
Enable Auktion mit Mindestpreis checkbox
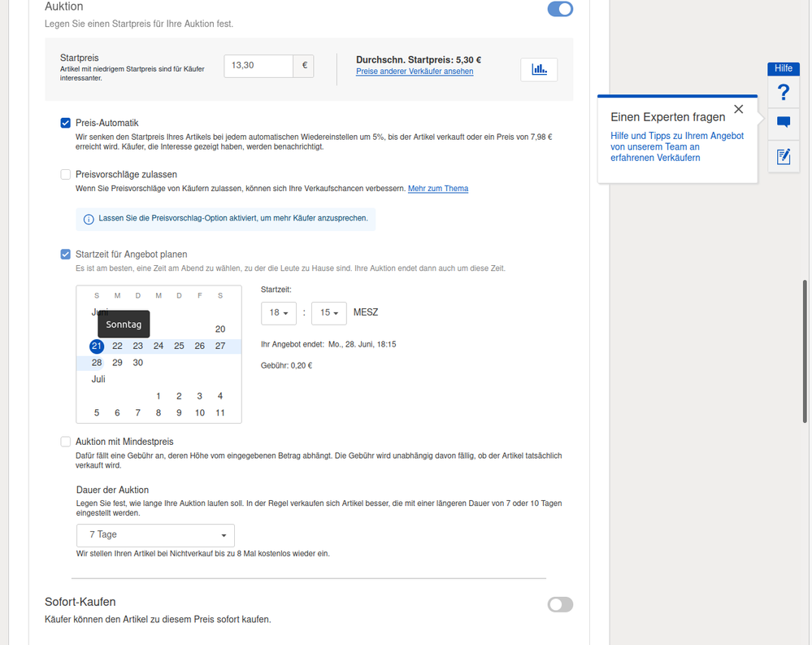click(x=66, y=442)
